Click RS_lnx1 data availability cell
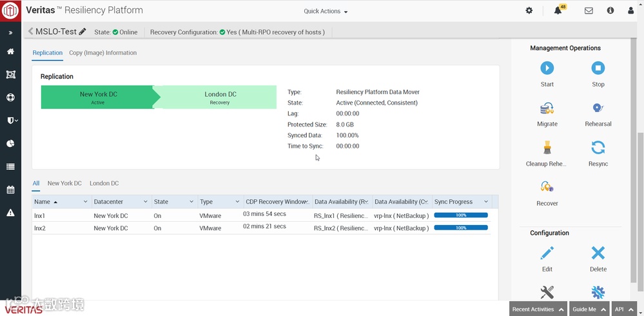The width and height of the screenshot is (644, 316). (342, 216)
